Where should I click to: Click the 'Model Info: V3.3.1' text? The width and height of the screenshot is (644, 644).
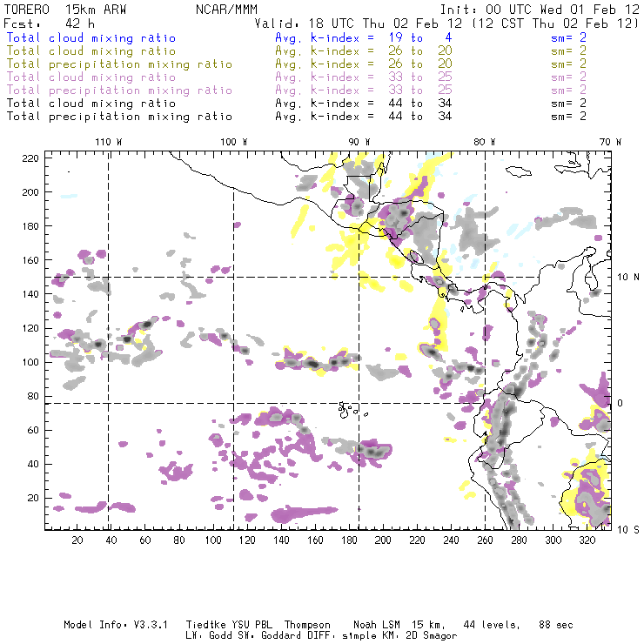[x=116, y=625]
